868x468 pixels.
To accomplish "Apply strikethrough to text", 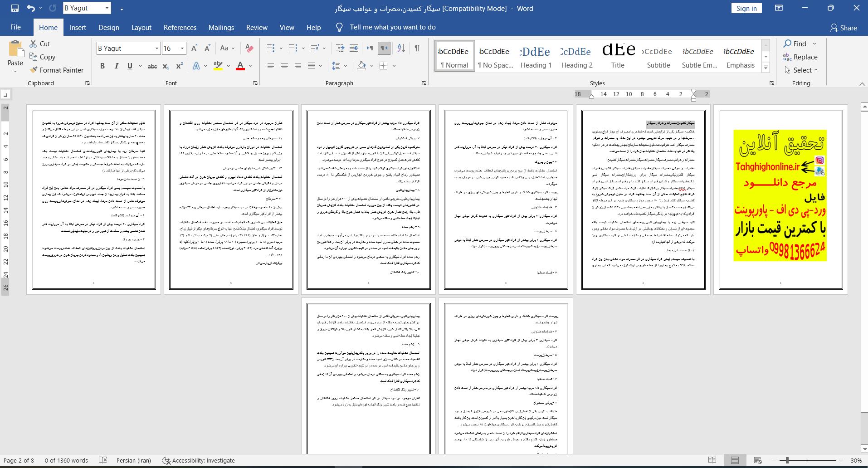I will (x=152, y=66).
